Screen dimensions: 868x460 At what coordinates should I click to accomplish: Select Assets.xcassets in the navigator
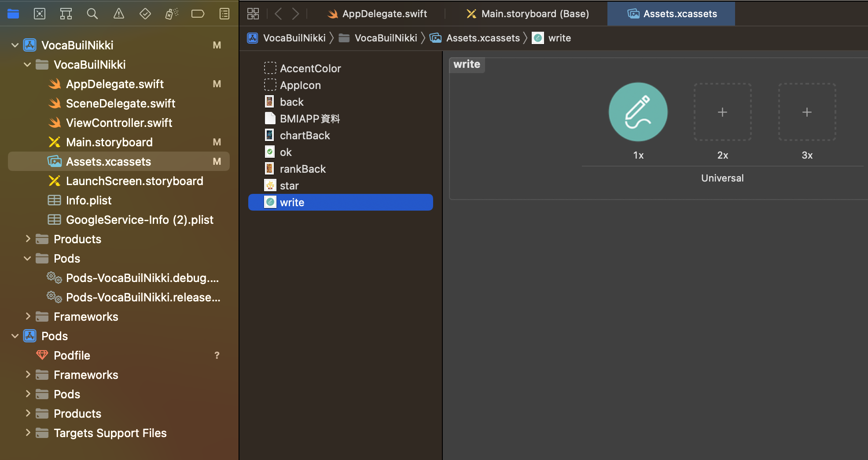tap(119, 162)
